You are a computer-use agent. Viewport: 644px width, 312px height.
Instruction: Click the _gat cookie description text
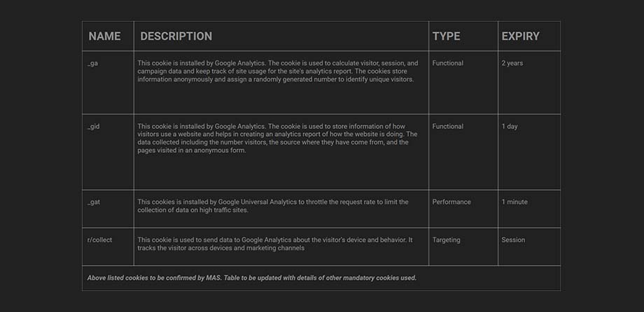click(x=273, y=206)
